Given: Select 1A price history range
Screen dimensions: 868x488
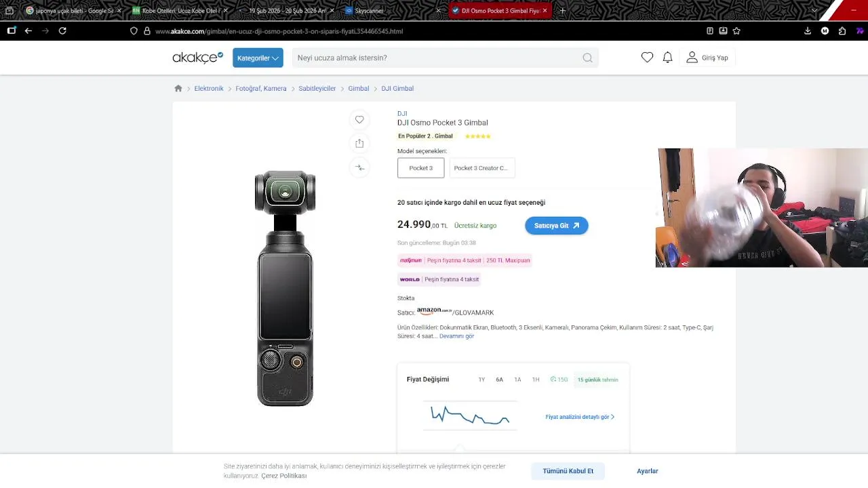Looking at the screenshot, I should pos(517,380).
